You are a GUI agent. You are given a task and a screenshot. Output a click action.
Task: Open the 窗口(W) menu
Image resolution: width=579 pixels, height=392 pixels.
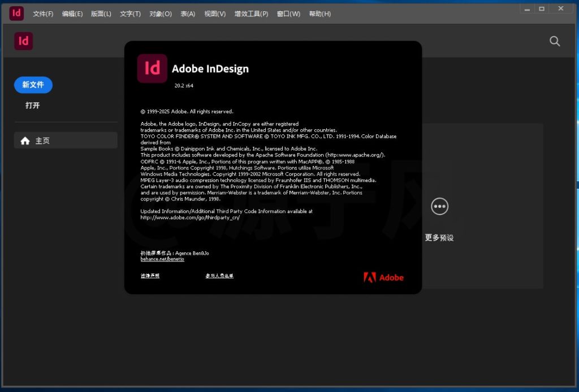tap(288, 14)
